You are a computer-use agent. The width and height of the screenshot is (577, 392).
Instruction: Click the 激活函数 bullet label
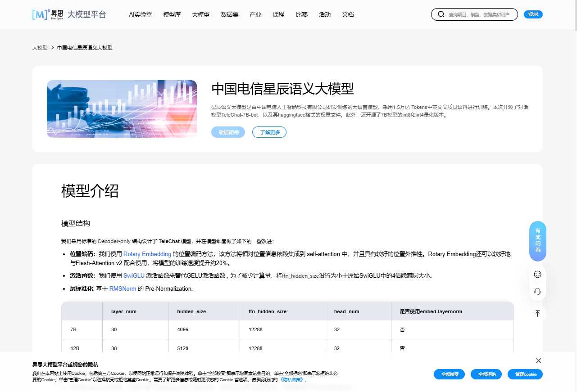coord(82,275)
